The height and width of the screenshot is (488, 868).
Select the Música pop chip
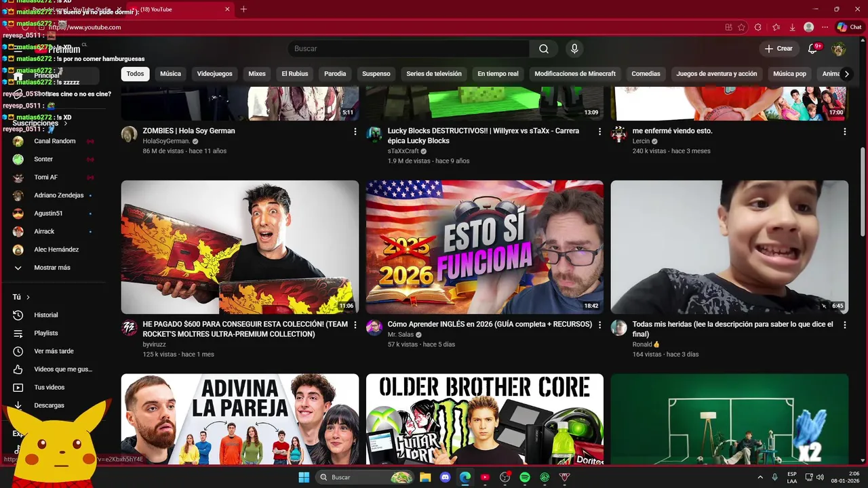[789, 74]
